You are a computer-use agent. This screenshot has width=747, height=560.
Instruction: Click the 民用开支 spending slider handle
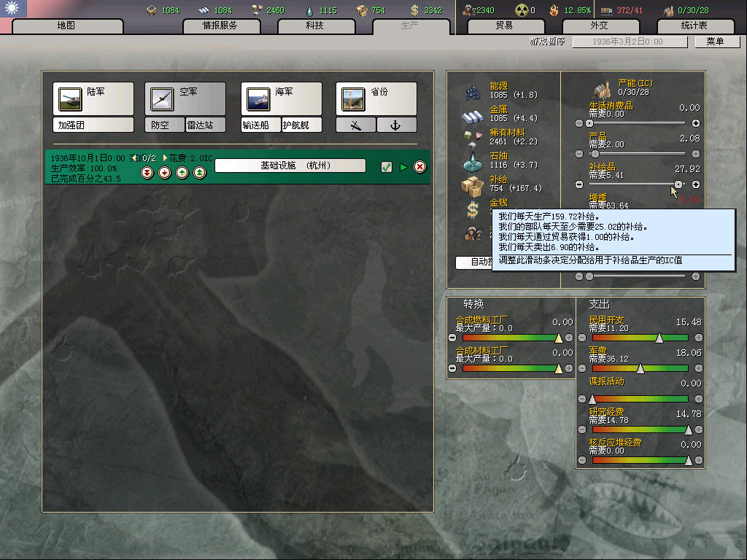tap(659, 338)
